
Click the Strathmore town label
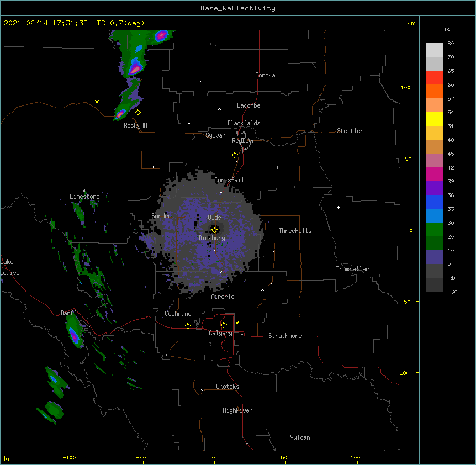pyautogui.click(x=285, y=336)
